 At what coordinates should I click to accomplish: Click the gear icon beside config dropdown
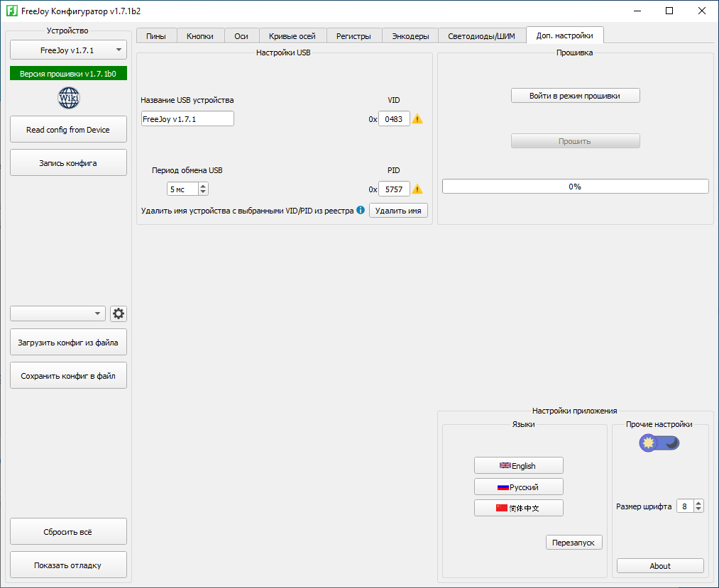119,314
